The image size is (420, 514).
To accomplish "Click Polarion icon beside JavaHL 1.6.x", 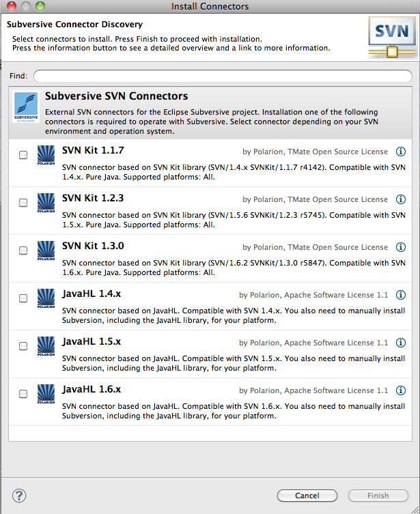I will point(46,394).
